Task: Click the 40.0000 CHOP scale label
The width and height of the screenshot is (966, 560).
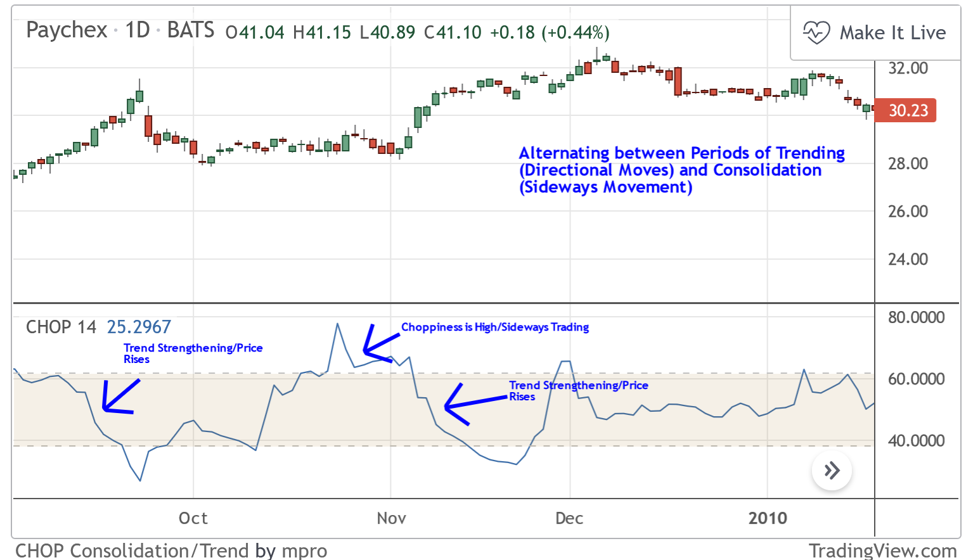Action: [x=917, y=440]
